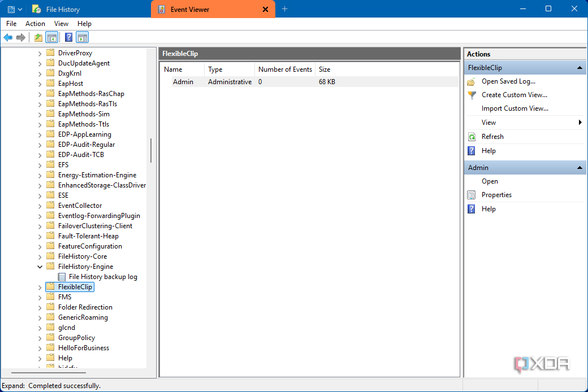This screenshot has height=392, width=588.
Task: Toggle the Show/Hide Action Pane icon
Action: tap(82, 37)
